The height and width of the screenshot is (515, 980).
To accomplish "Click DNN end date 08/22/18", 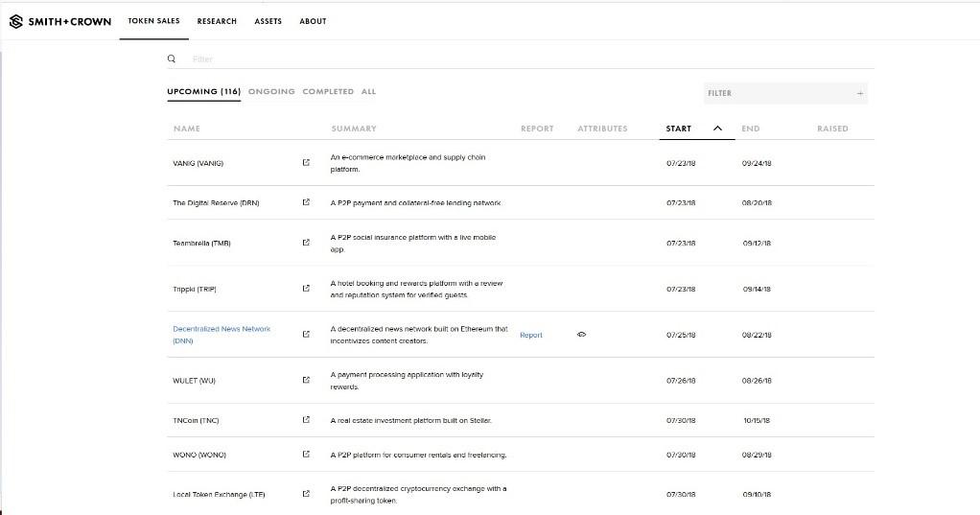I will [757, 335].
